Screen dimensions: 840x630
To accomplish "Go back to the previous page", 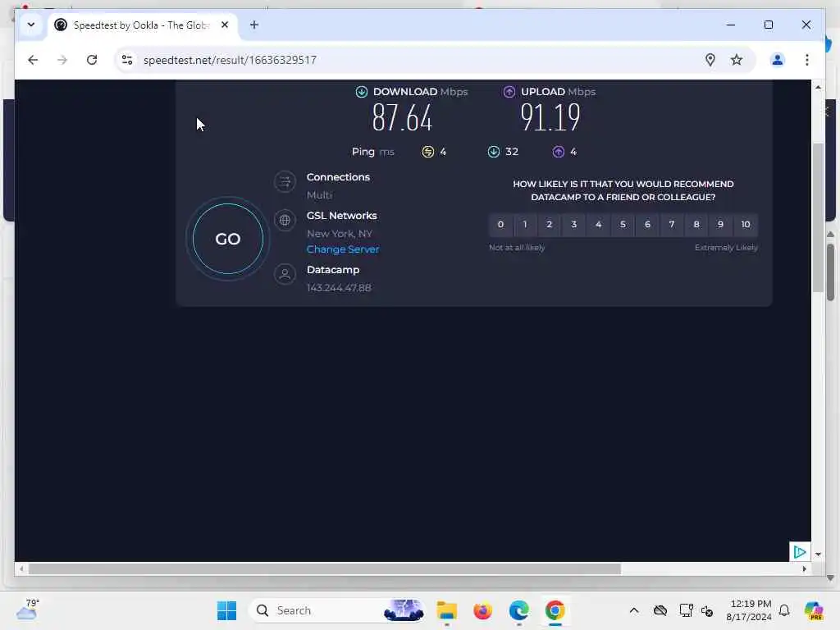I will (x=33, y=60).
